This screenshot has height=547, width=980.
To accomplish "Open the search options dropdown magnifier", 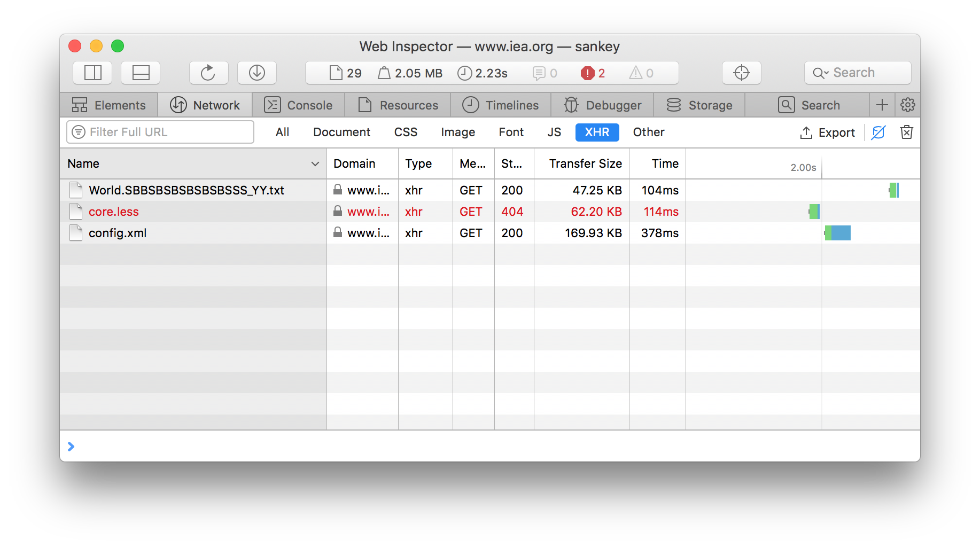I will coord(820,73).
